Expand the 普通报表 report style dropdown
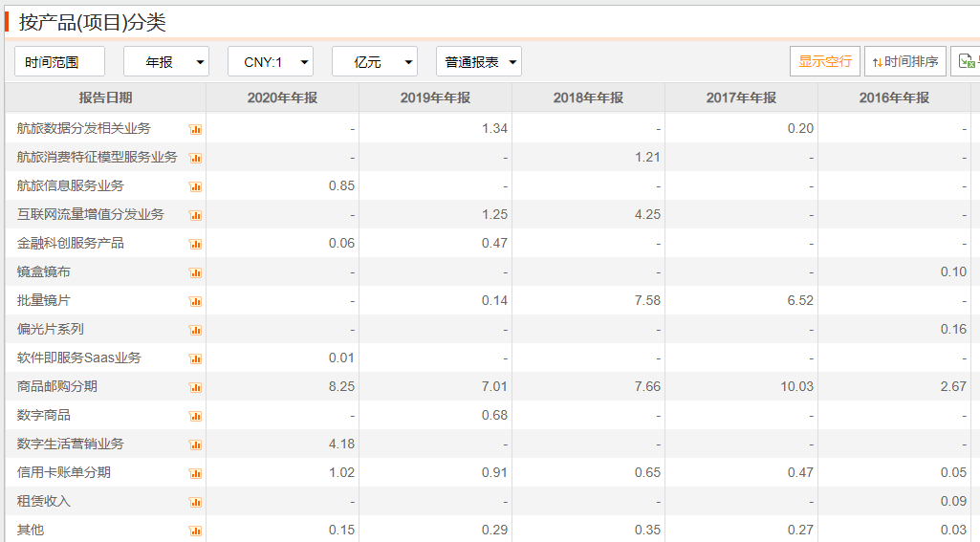980x542 pixels. 479,61
